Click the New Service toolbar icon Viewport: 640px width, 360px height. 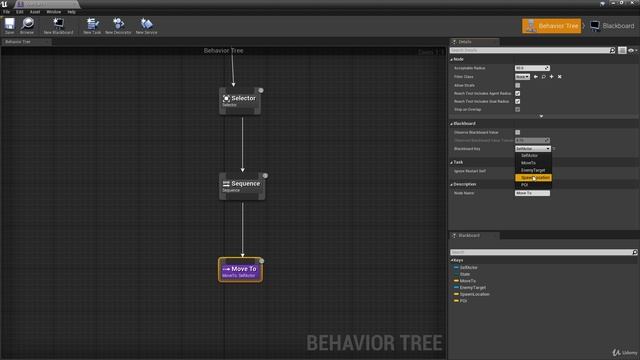click(x=146, y=24)
